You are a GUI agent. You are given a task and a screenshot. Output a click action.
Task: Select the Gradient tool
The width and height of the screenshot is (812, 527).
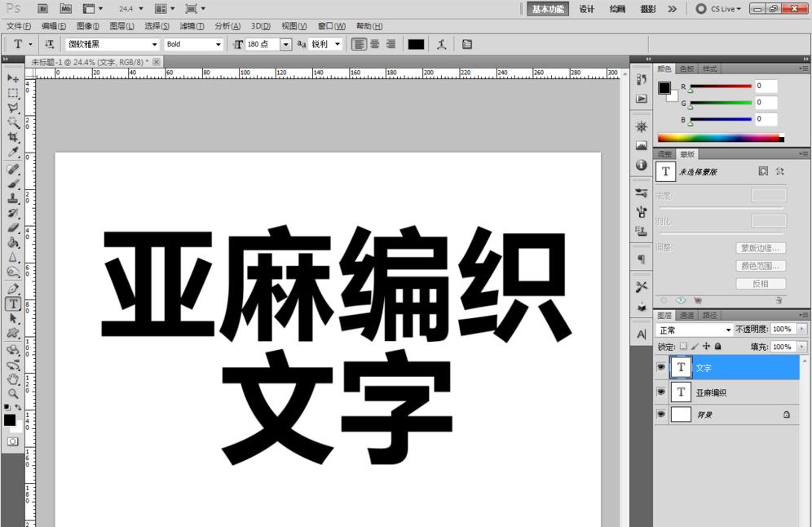pos(11,241)
